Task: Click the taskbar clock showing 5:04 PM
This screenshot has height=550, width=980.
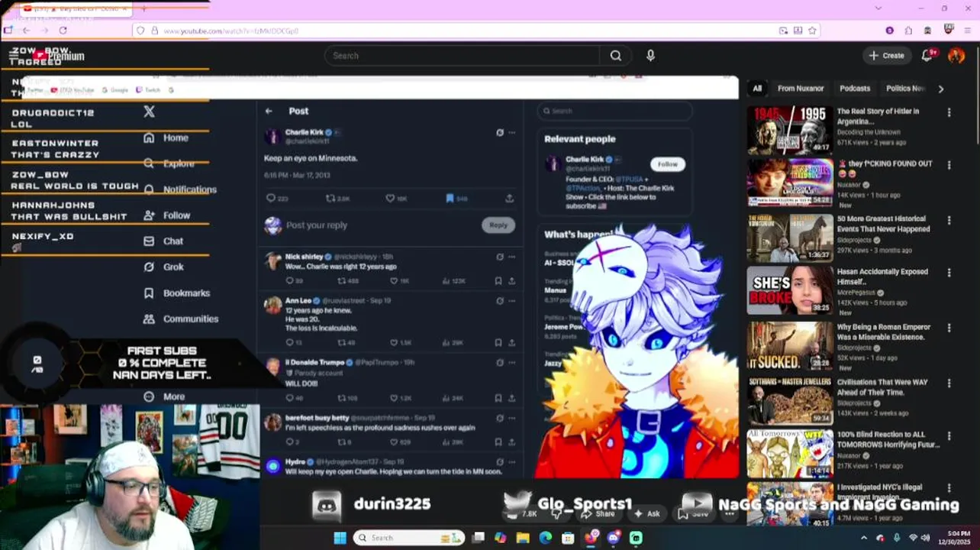Action: (x=953, y=538)
